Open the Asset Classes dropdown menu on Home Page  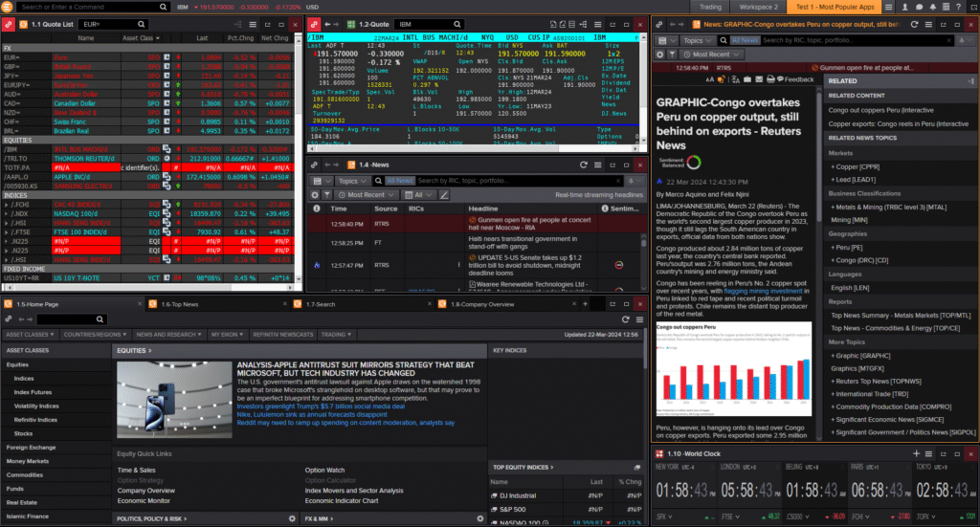pos(30,335)
